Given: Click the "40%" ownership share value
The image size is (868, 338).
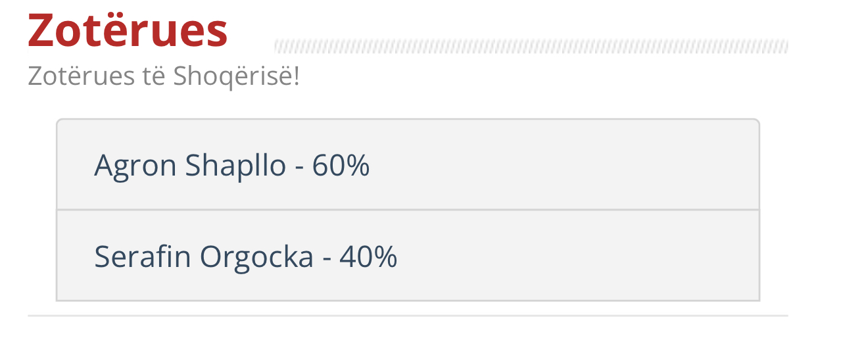Looking at the screenshot, I should coord(368,256).
